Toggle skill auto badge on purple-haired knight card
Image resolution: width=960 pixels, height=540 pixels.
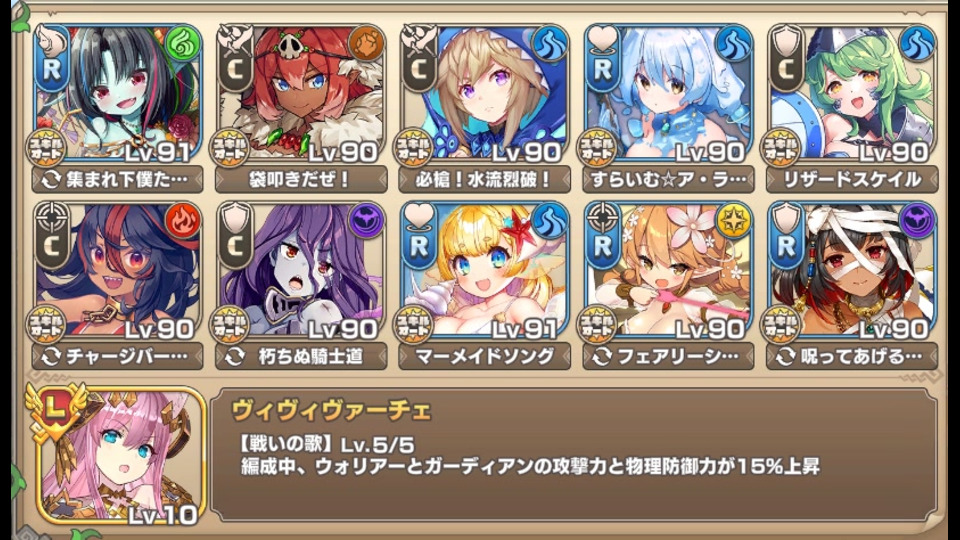tap(230, 324)
